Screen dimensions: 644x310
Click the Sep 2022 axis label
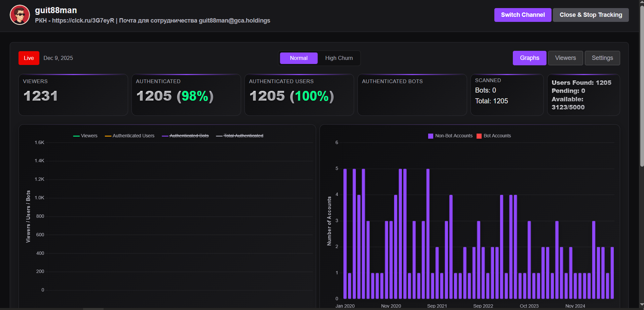tap(483, 306)
